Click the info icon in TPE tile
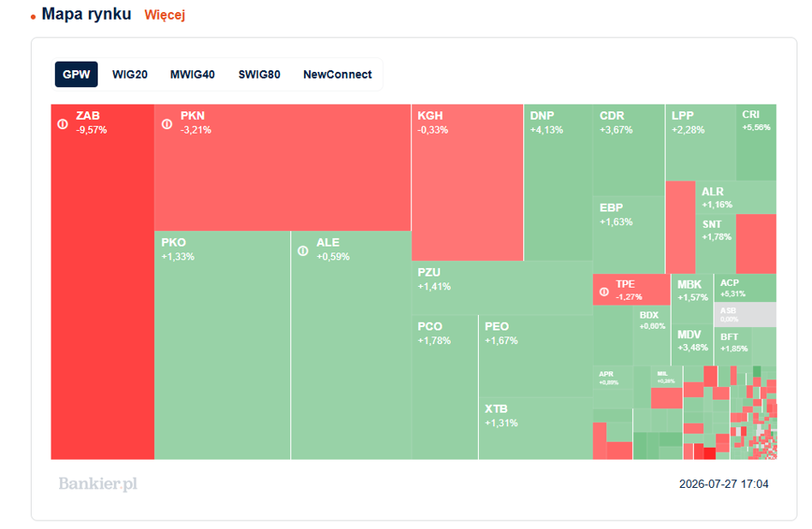 click(x=604, y=292)
